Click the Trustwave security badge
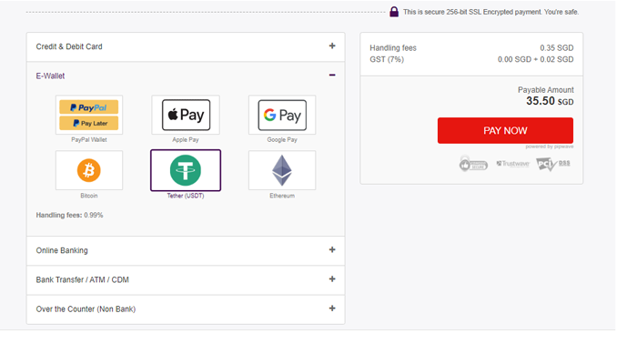Image resolution: width=637 pixels, height=364 pixels. tap(512, 165)
